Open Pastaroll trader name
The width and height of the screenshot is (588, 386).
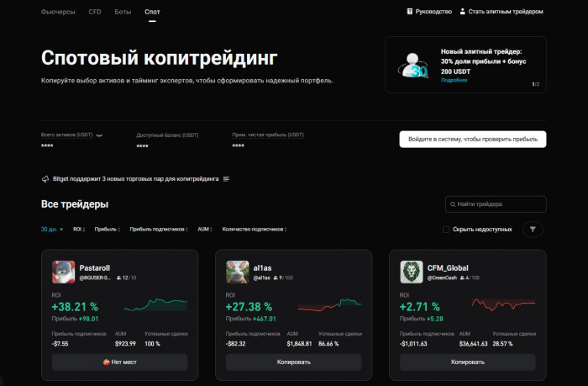tap(94, 267)
